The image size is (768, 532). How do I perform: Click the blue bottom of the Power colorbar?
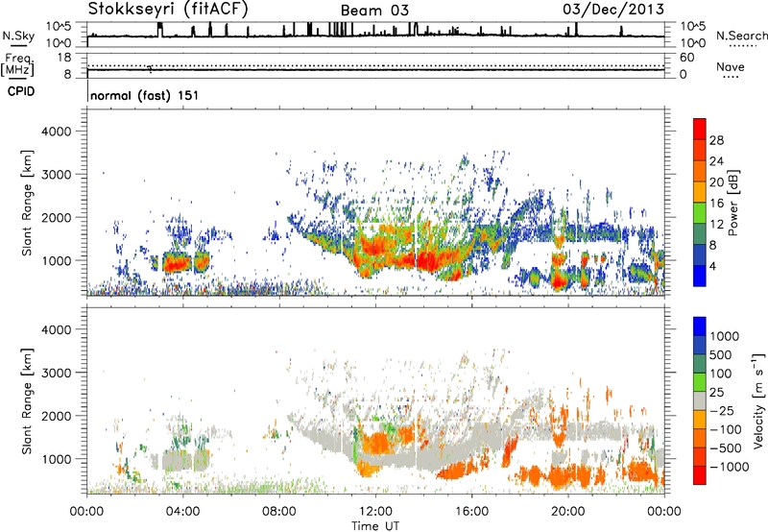tap(700, 276)
